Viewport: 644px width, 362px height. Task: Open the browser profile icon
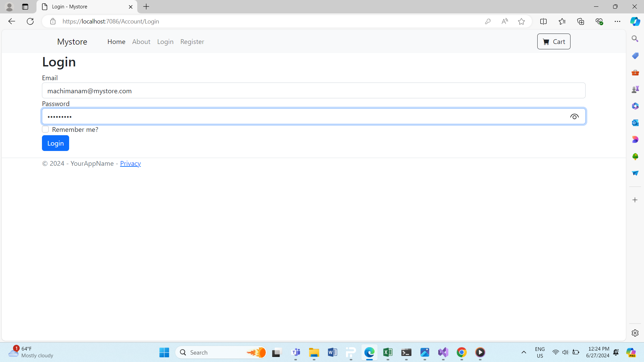pos(9,7)
